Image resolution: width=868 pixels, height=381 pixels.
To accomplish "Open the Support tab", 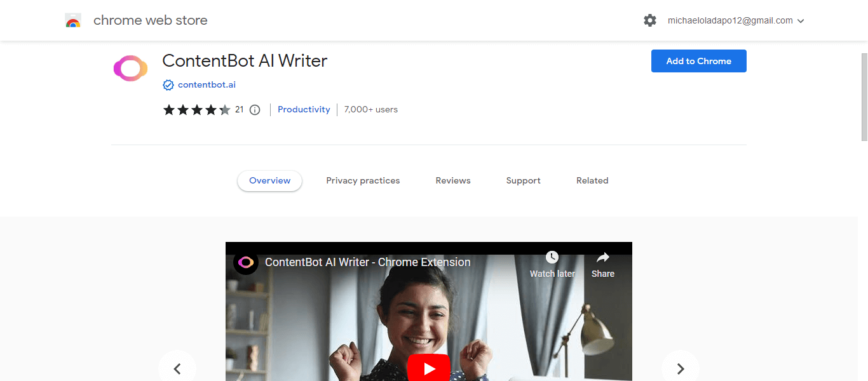I will pos(524,181).
